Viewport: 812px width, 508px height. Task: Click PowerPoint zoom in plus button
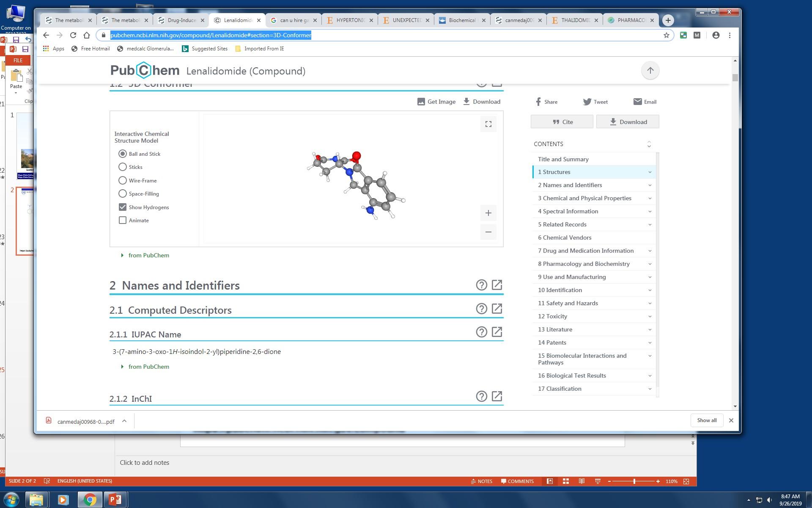coord(658,481)
